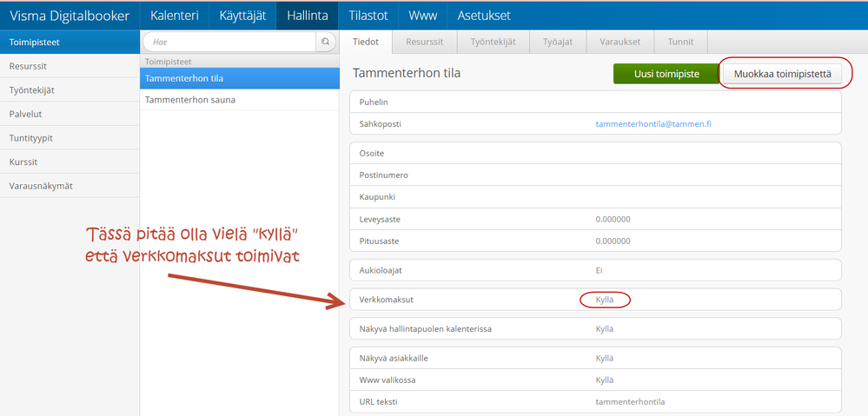Click the search magnifier icon
This screenshot has height=416, width=868.
tap(326, 42)
